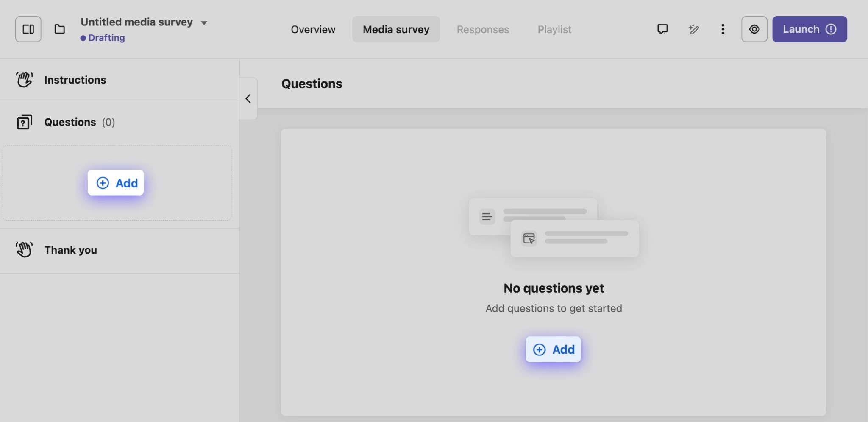
Task: Click the Drafting status label
Action: (x=106, y=38)
